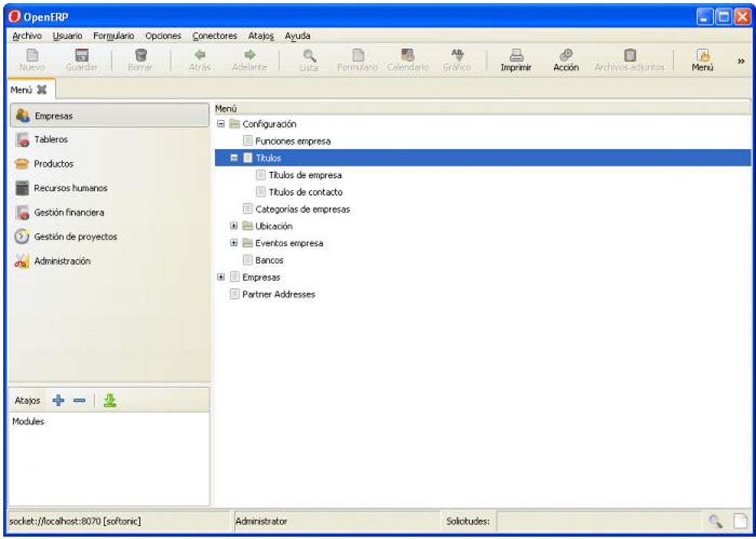756x539 pixels.
Task: Select Títulos de empresa item
Action: point(305,175)
